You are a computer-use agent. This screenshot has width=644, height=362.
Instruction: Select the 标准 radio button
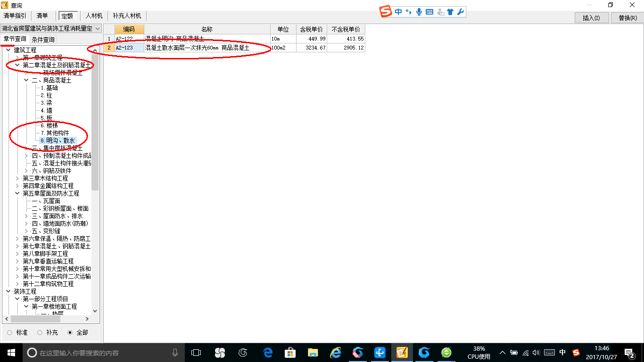10,332
